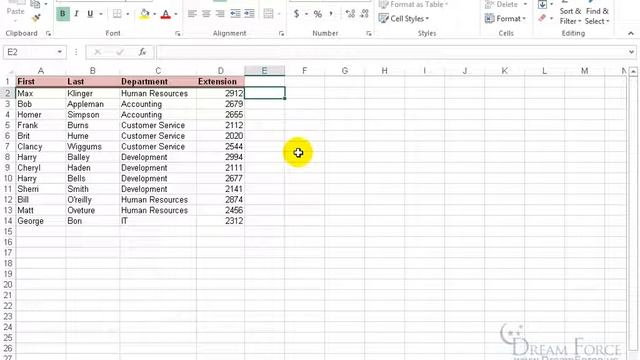The width and height of the screenshot is (640, 360).
Task: Click the Copy icon
Action: pyautogui.click(x=36, y=4)
